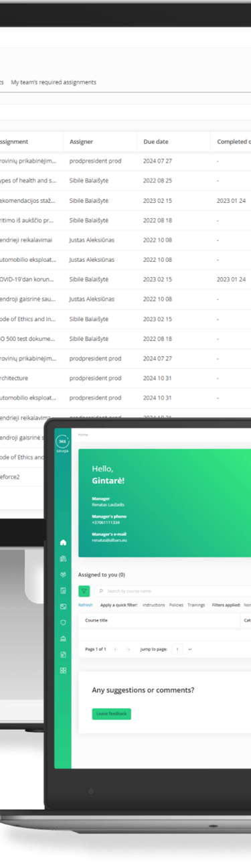Open the hard-hat icon in the green sidebar
251x868 pixels.
(x=63, y=638)
